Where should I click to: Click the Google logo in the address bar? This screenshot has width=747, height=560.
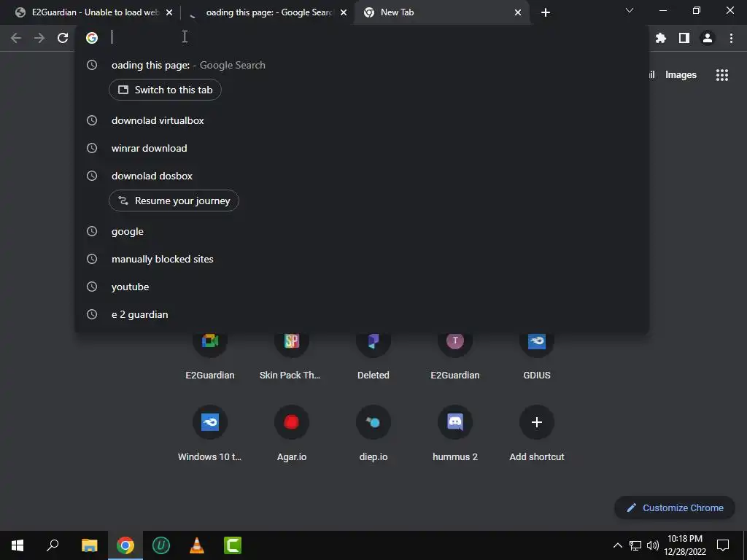[92, 38]
